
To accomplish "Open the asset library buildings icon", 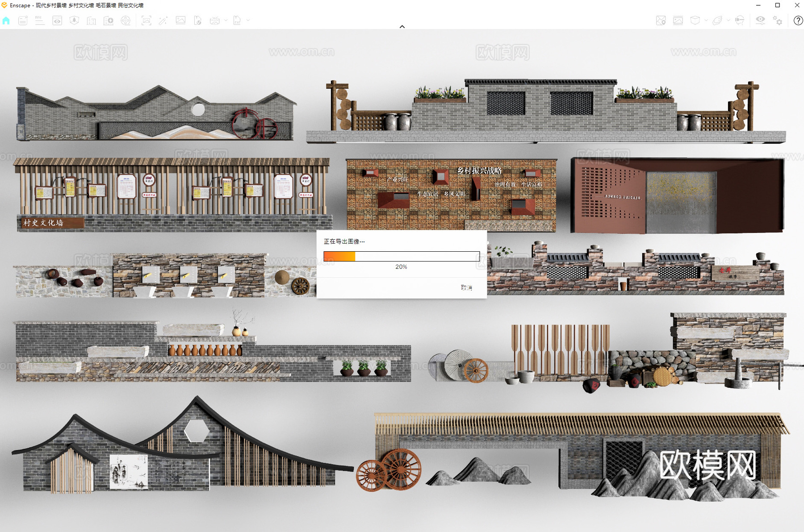I will pyautogui.click(x=91, y=21).
